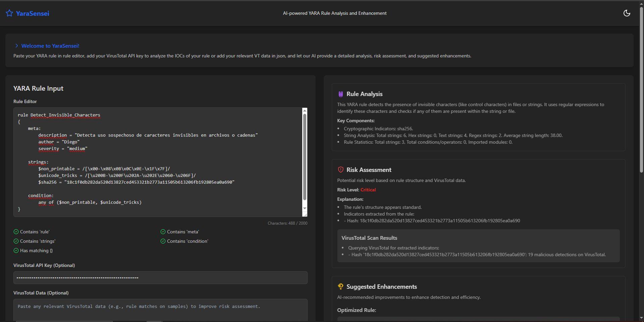Image resolution: width=644 pixels, height=322 pixels.
Task: Click the Rule Editor scrollbar up arrow
Action: [305, 110]
